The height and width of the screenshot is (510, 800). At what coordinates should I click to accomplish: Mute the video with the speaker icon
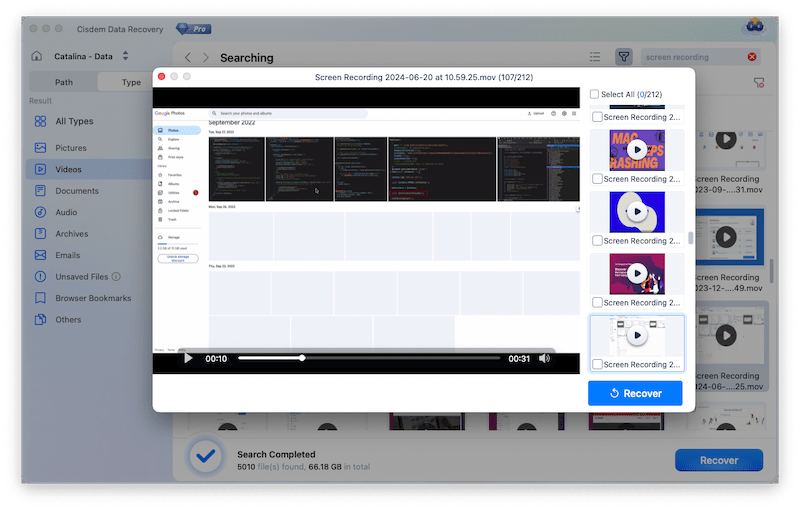pyautogui.click(x=545, y=358)
